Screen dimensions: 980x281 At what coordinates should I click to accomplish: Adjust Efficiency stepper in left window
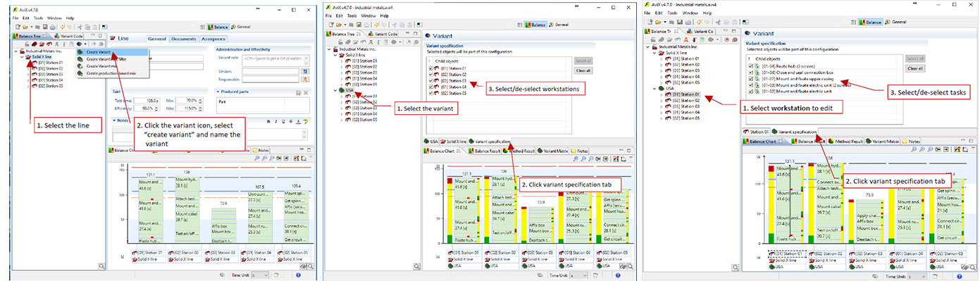156,108
